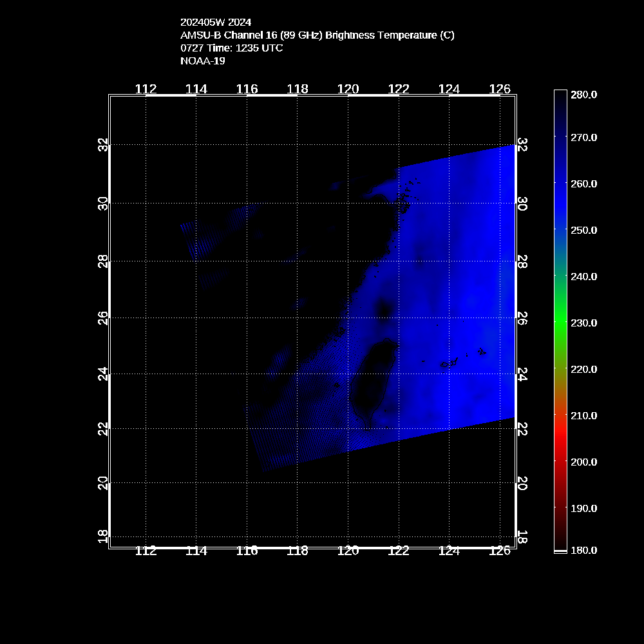Click latitude label 22 on the left axis
This screenshot has height=644, width=644.
[102, 429]
